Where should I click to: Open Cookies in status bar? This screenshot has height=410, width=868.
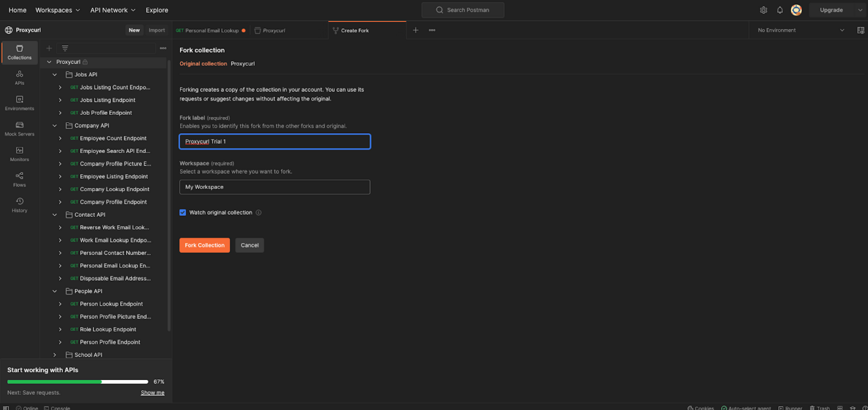tap(700, 408)
